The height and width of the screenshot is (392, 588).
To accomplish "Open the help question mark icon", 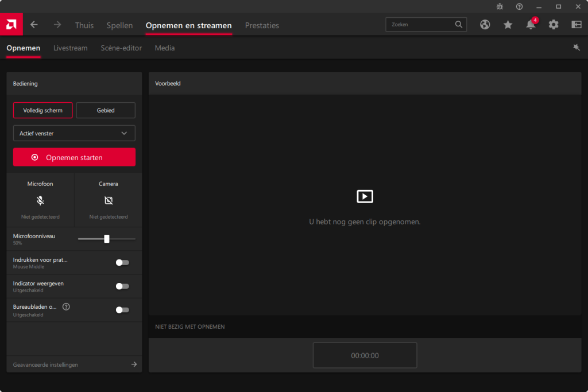I will [519, 6].
